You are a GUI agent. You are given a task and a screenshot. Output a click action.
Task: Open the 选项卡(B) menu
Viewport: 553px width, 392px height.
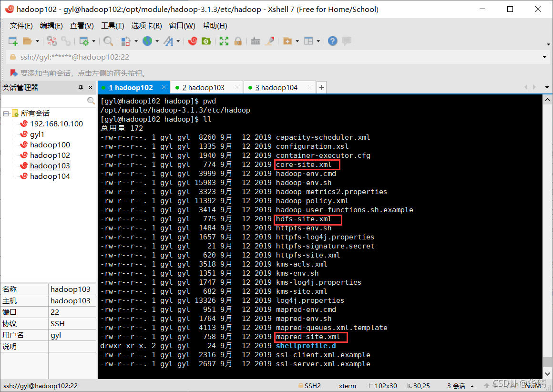(146, 26)
